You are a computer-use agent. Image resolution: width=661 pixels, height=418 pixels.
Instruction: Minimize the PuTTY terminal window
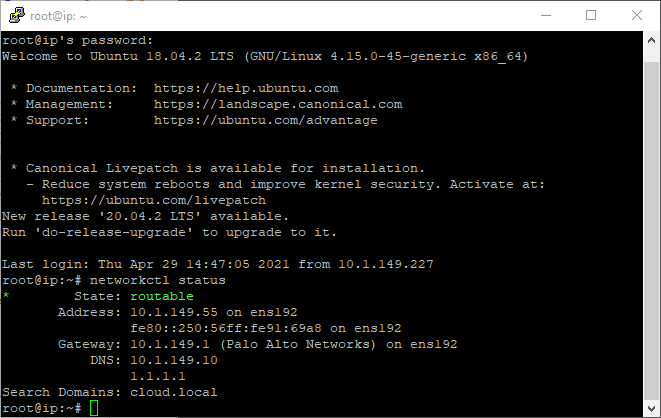pyautogui.click(x=545, y=15)
